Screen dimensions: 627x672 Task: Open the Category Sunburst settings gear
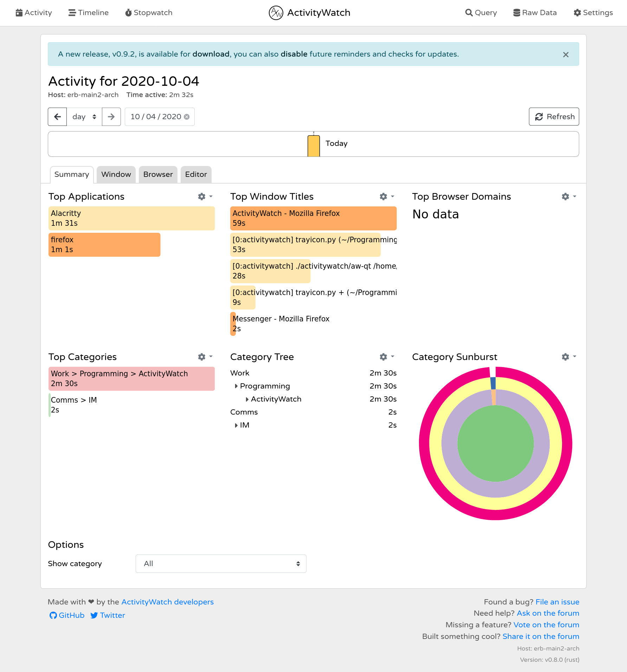565,357
